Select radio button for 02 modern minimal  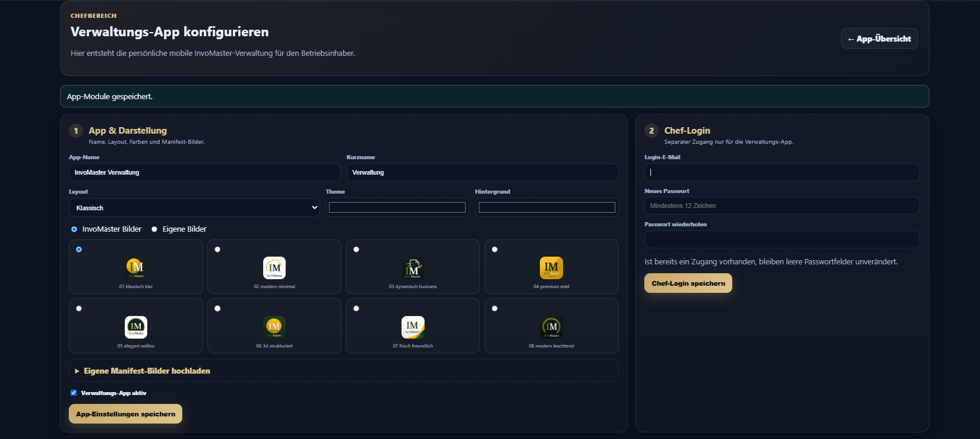[217, 249]
